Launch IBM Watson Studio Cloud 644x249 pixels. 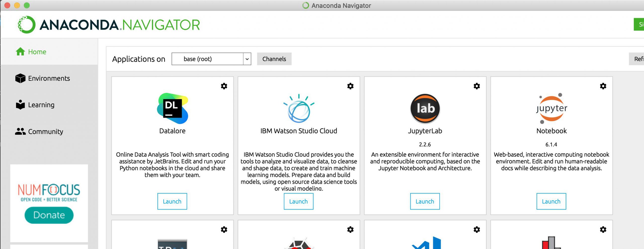(x=298, y=201)
